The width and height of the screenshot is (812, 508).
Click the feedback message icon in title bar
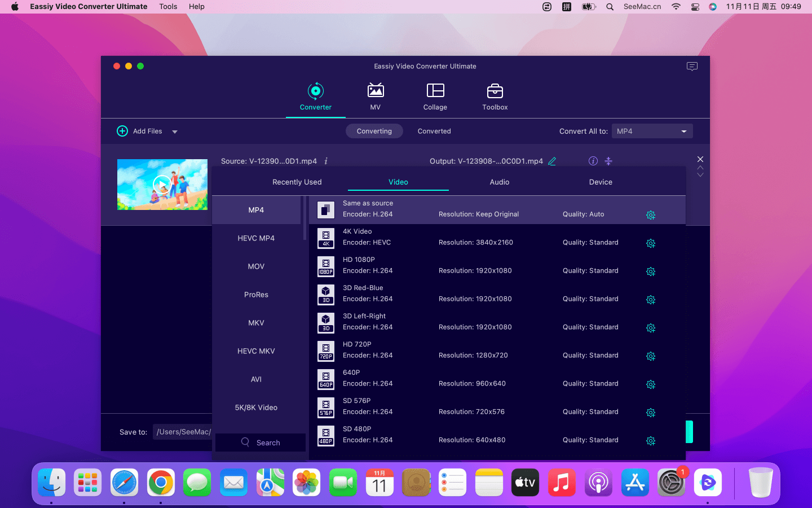click(692, 67)
